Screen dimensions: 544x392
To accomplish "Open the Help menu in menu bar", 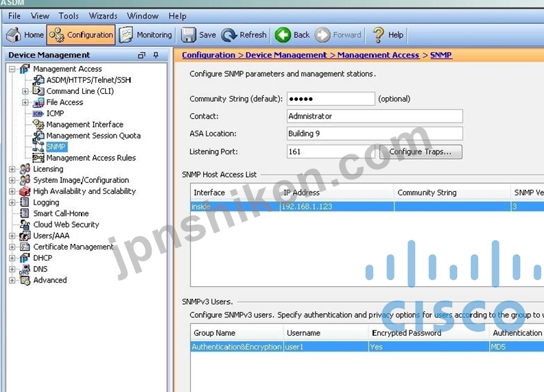I will coord(177,16).
